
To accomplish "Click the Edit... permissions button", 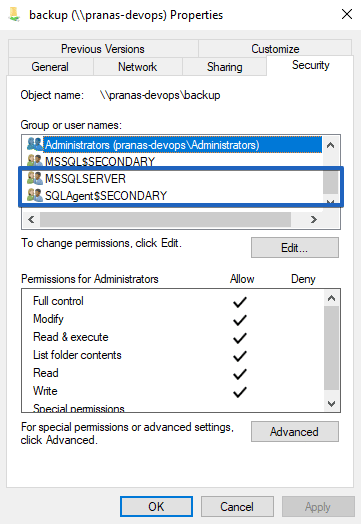I will (x=294, y=248).
